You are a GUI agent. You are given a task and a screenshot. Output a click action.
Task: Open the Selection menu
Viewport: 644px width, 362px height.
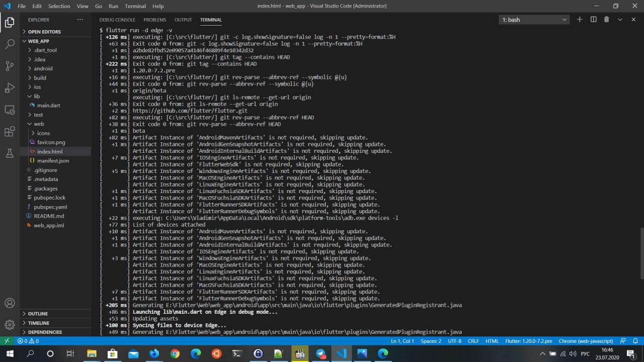point(59,6)
